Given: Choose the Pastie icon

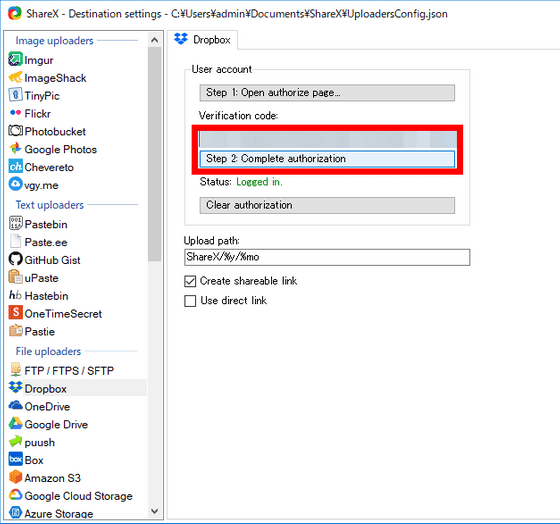Looking at the screenshot, I should pyautogui.click(x=15, y=331).
